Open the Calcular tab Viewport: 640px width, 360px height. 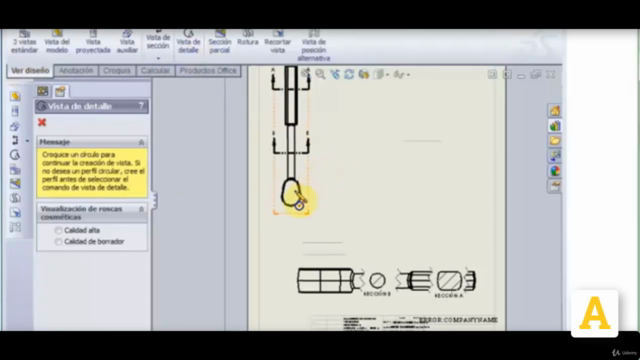155,71
